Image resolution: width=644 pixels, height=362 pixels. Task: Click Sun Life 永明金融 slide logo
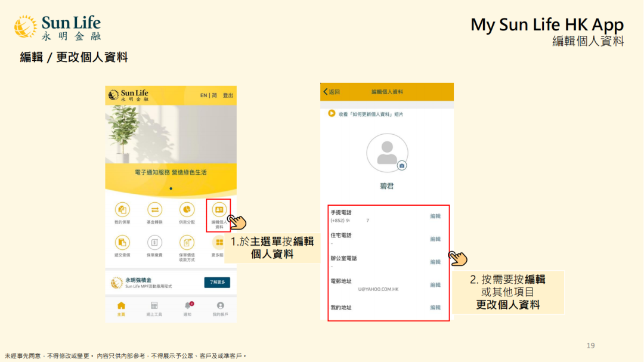point(57,27)
